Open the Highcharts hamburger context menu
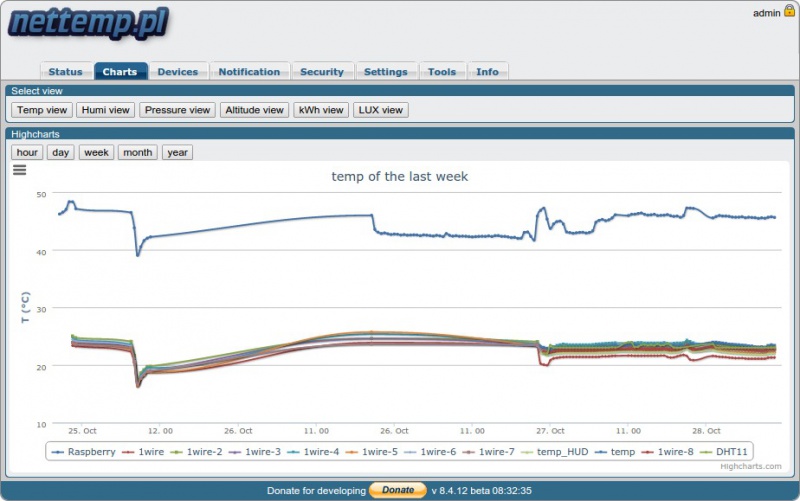Screen dimensions: 800x501 [19, 170]
